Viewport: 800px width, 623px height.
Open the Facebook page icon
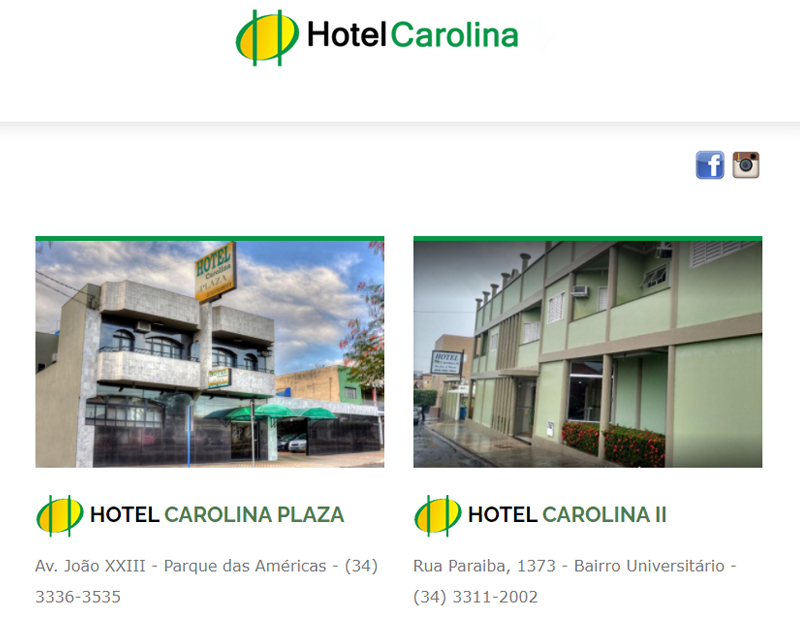[x=710, y=165]
